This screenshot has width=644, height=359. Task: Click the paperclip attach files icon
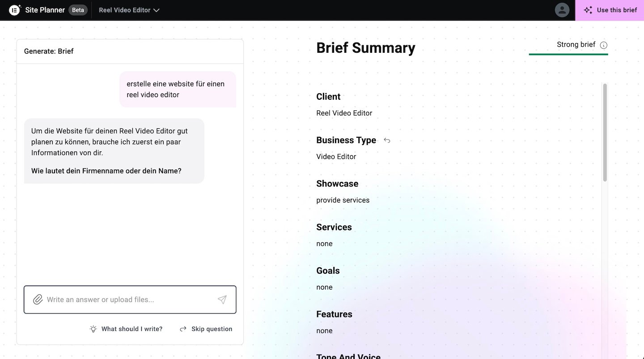coord(38,300)
